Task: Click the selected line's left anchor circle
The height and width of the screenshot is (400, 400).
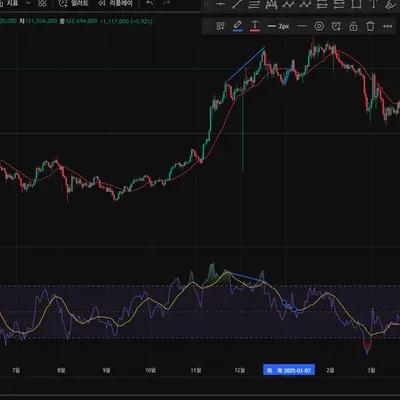Action: 284,302
